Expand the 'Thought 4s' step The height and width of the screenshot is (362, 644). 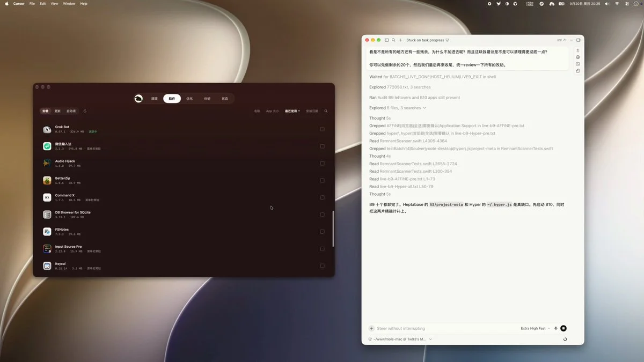click(x=380, y=156)
